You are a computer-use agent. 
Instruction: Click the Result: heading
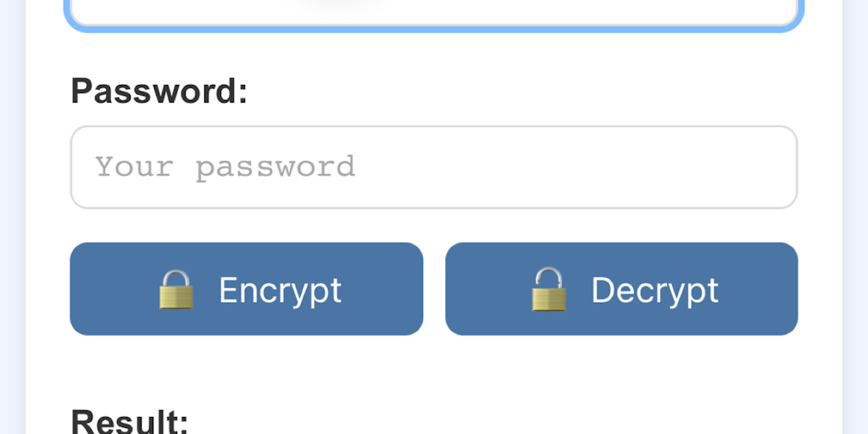[x=130, y=422]
